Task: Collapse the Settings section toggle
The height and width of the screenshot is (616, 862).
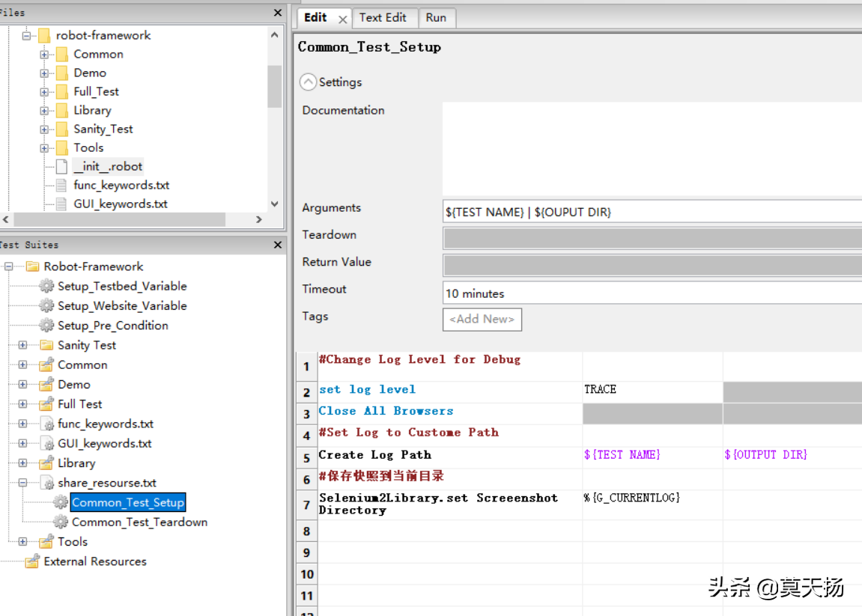Action: (308, 82)
